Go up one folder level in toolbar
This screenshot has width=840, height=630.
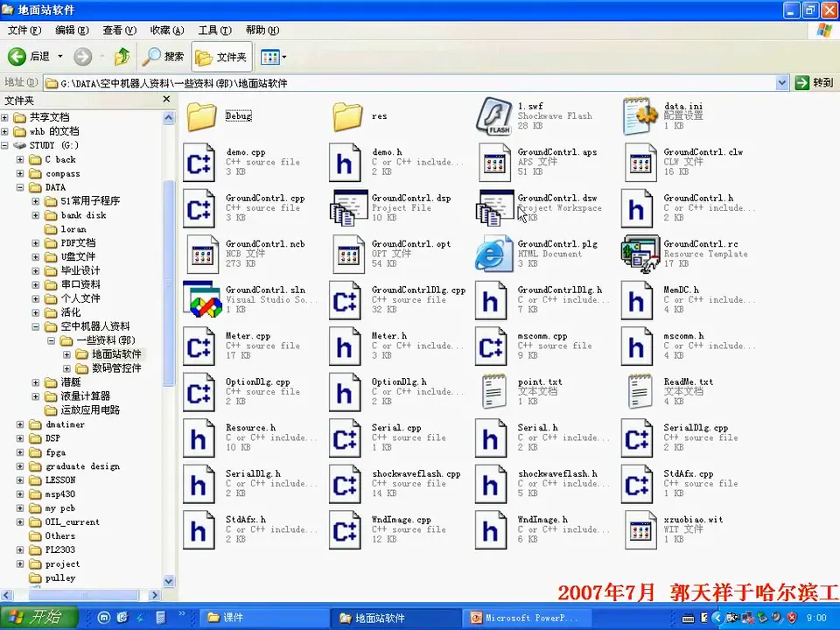tap(122, 56)
